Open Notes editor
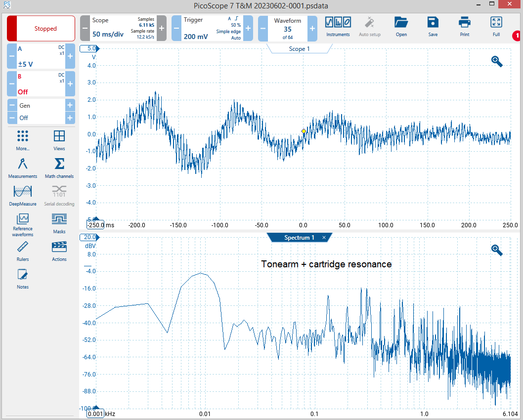This screenshot has width=523, height=420. pos(23,279)
